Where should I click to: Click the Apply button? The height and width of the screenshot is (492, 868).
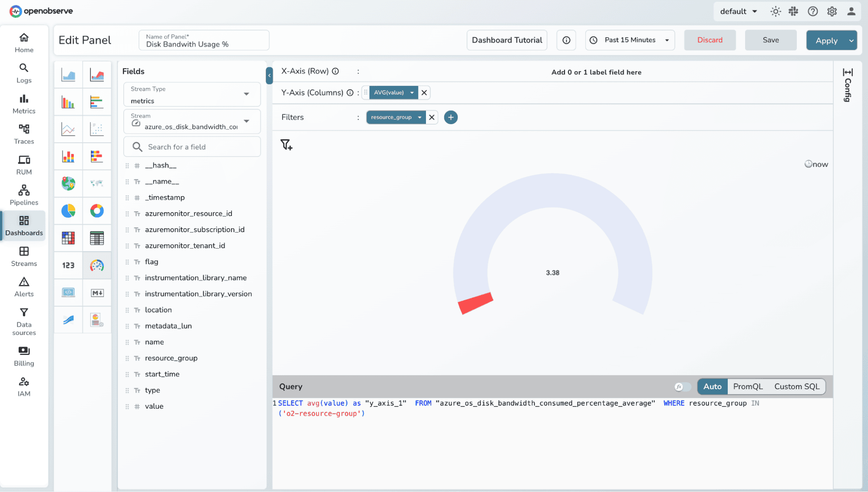(x=826, y=40)
